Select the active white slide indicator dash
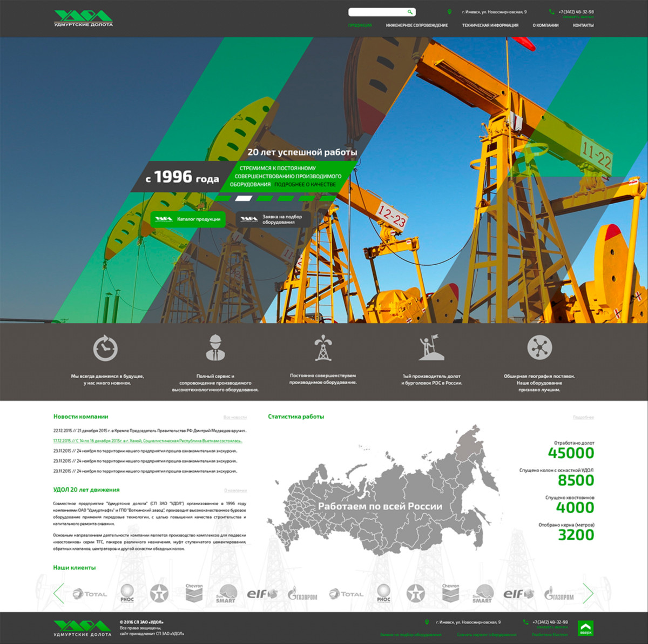648x644 pixels. click(244, 199)
